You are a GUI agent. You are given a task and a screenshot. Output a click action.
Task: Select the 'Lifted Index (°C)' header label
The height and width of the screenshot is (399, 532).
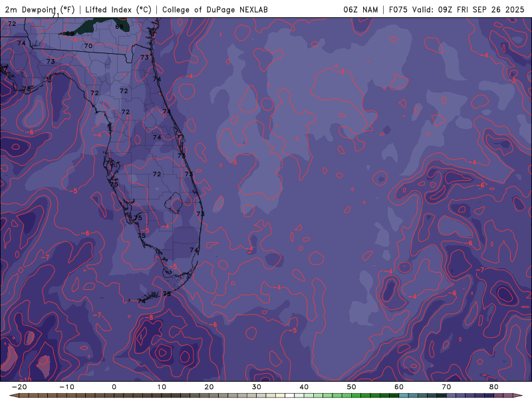point(118,9)
